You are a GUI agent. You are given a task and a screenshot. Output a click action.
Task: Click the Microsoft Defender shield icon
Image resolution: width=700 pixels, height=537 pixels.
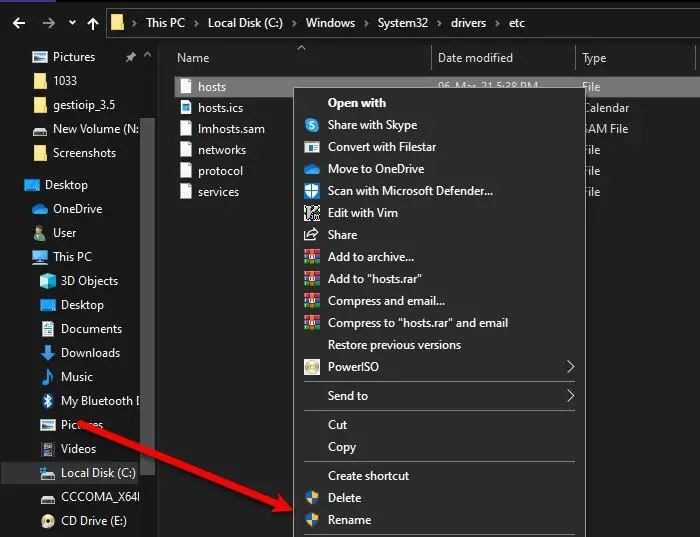(x=312, y=191)
